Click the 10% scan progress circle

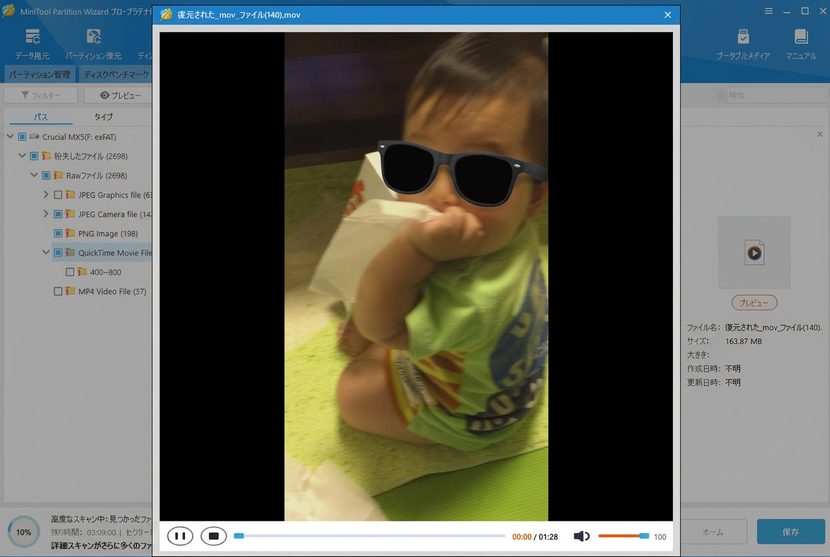24,532
